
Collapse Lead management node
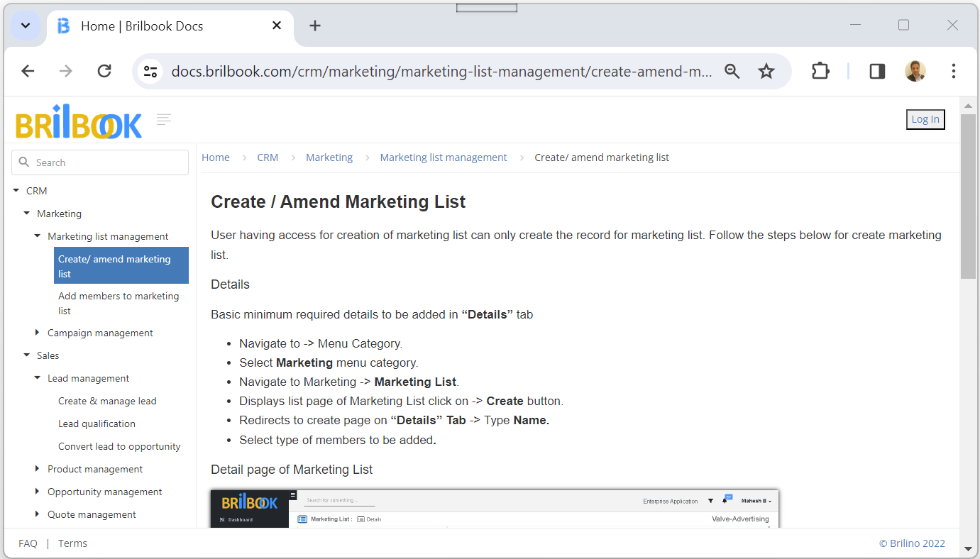coord(38,378)
